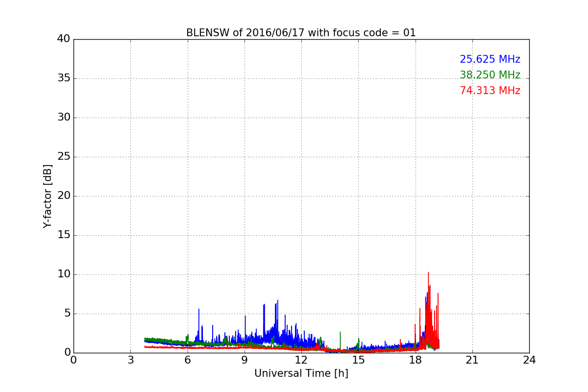Click the x-axis tick label 3

point(130,360)
